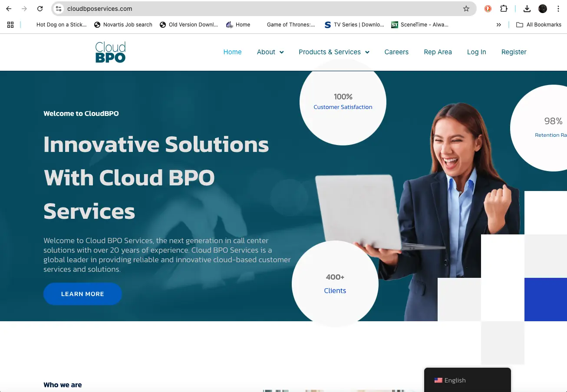Click the LEARN MORE button
This screenshot has height=392, width=567.
82,294
